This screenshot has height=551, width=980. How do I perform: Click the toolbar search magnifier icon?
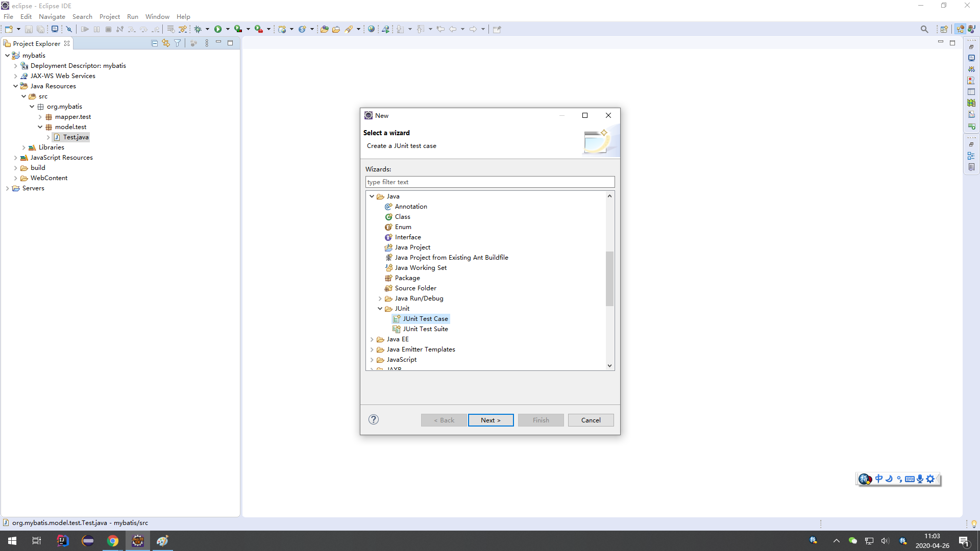pos(924,29)
